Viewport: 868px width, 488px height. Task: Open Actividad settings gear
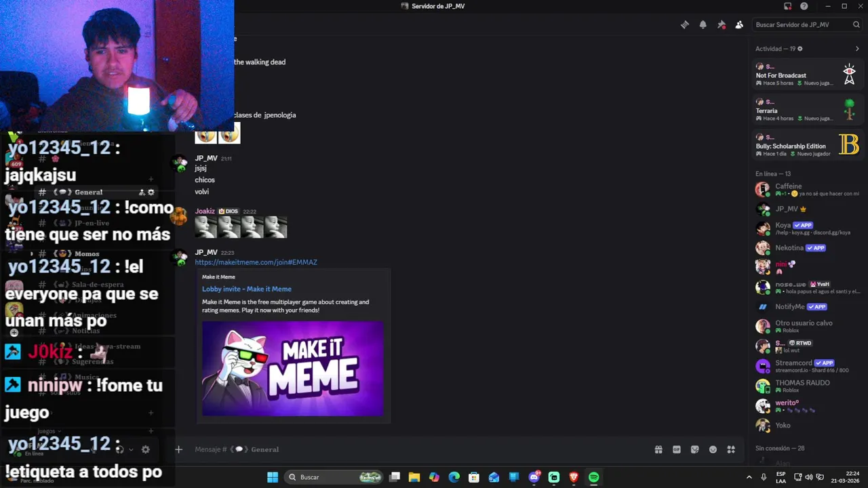coord(800,49)
